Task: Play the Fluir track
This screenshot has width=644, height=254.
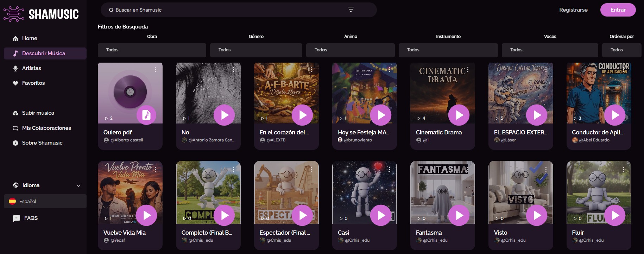Action: click(x=615, y=215)
